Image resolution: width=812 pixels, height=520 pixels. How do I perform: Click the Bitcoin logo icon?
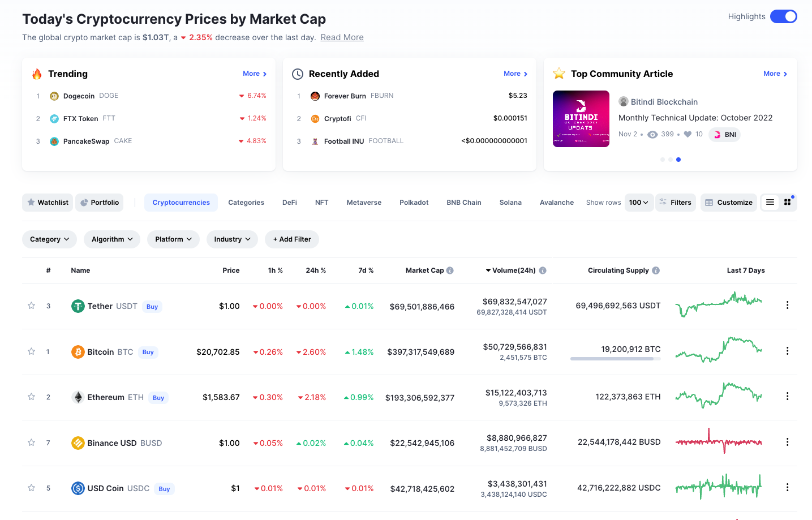point(78,352)
